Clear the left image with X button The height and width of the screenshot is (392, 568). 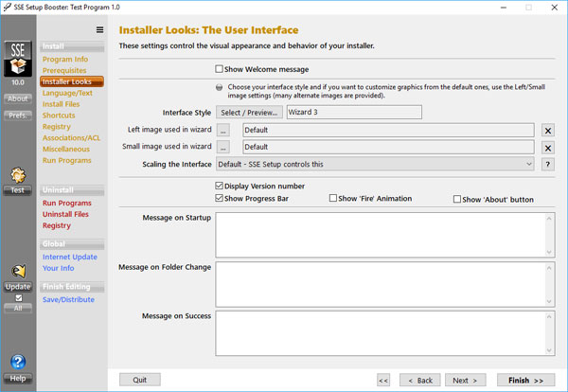tap(548, 131)
